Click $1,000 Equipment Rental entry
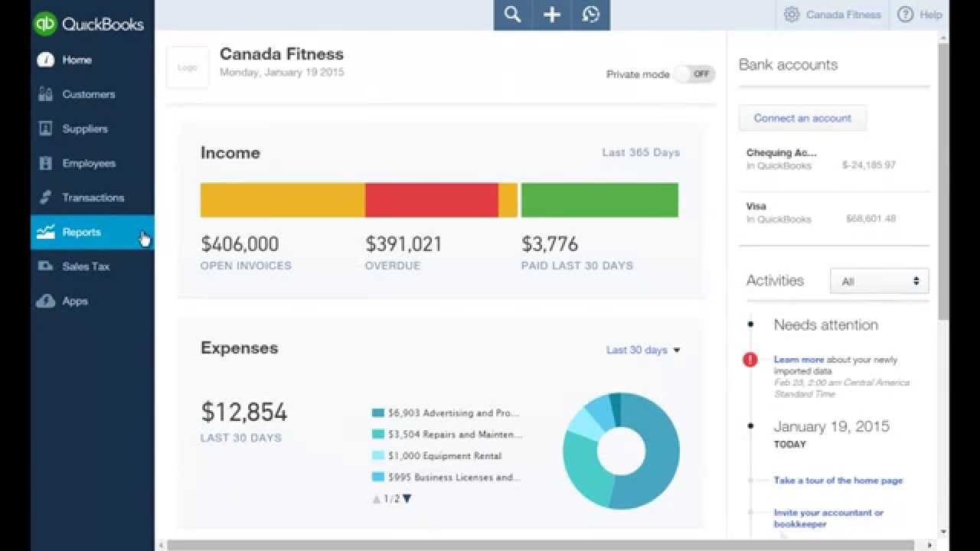Viewport: 980px width, 551px height. [445, 456]
